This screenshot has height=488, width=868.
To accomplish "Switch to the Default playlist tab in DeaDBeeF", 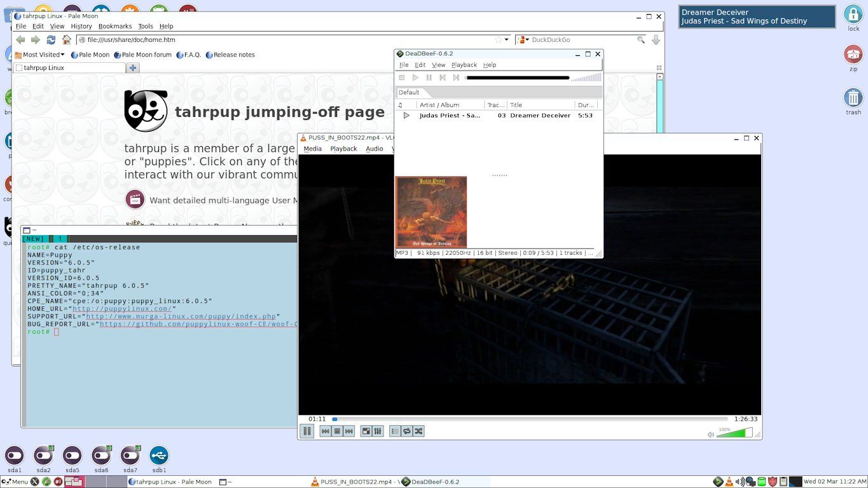I will pyautogui.click(x=409, y=92).
